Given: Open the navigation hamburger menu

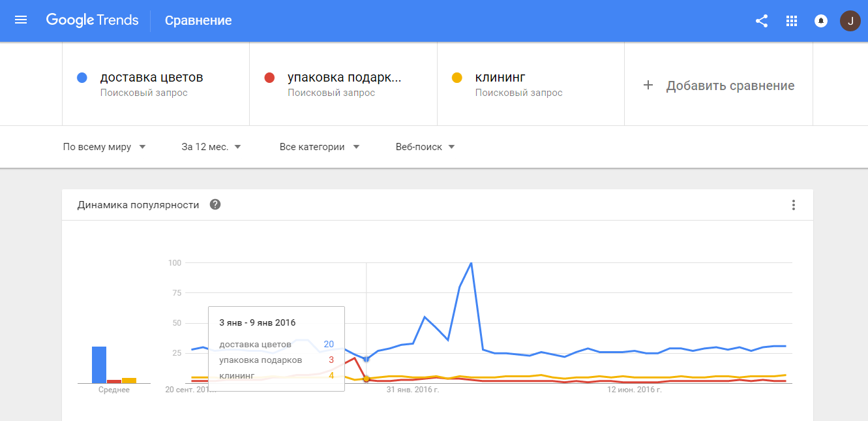Looking at the screenshot, I should click(21, 20).
